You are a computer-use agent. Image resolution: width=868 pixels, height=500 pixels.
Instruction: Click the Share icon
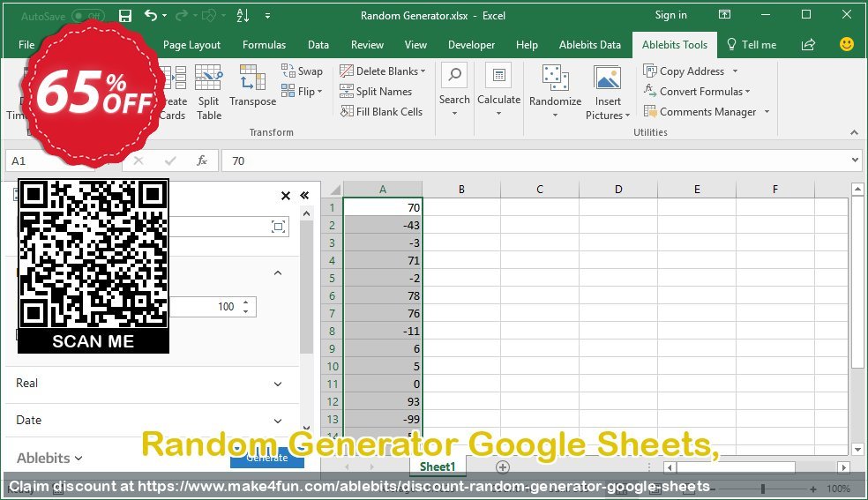tap(808, 44)
